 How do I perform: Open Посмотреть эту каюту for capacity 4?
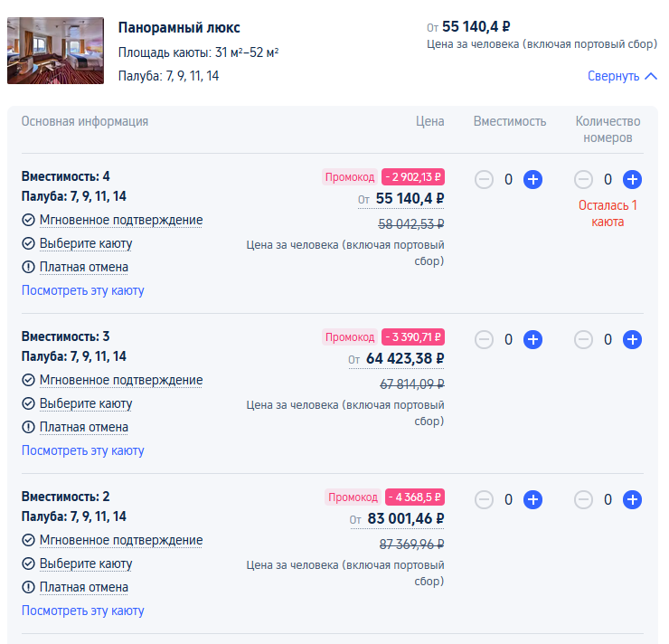tap(83, 290)
